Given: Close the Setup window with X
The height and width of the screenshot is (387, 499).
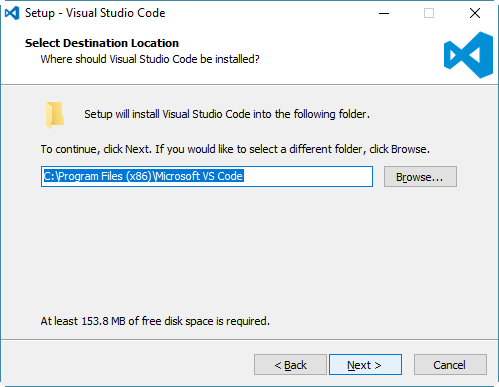Looking at the screenshot, I should (x=475, y=13).
